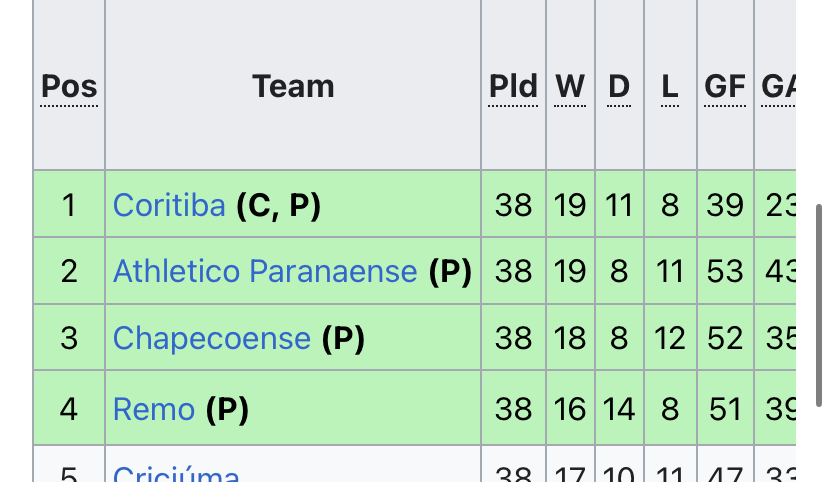Open the Remo team link
This screenshot has width=828, height=482.
(x=154, y=409)
